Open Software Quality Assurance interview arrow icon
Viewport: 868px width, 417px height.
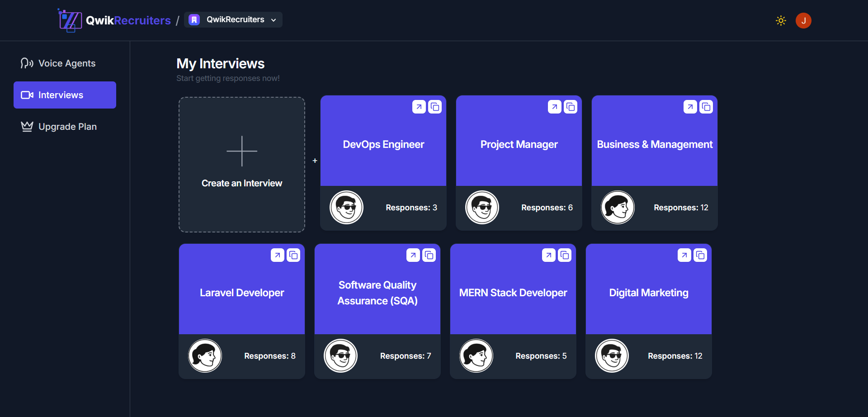coord(413,256)
